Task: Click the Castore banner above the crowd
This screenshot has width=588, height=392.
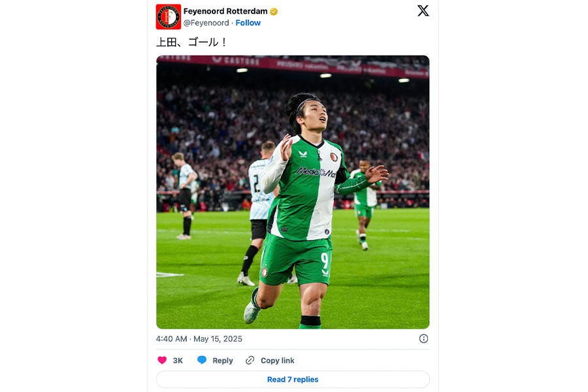Action: point(242,61)
